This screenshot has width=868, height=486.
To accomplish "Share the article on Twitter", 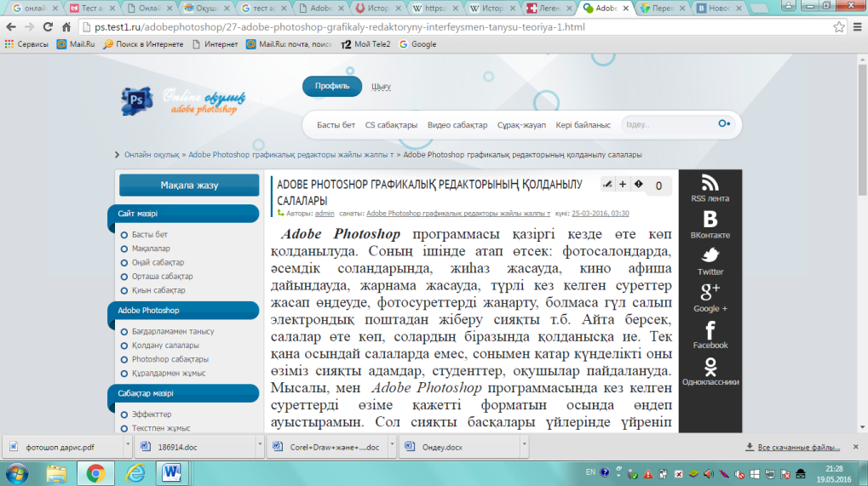I will click(710, 255).
